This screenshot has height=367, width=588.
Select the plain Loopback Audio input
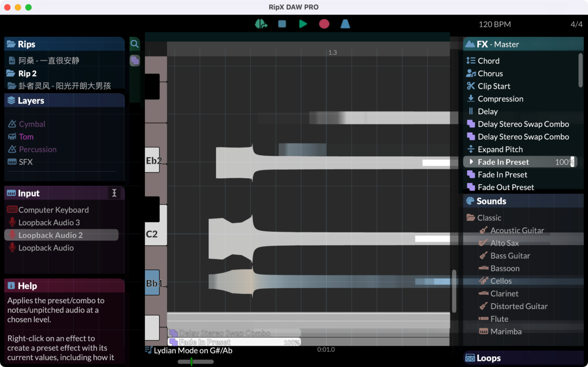pos(41,248)
